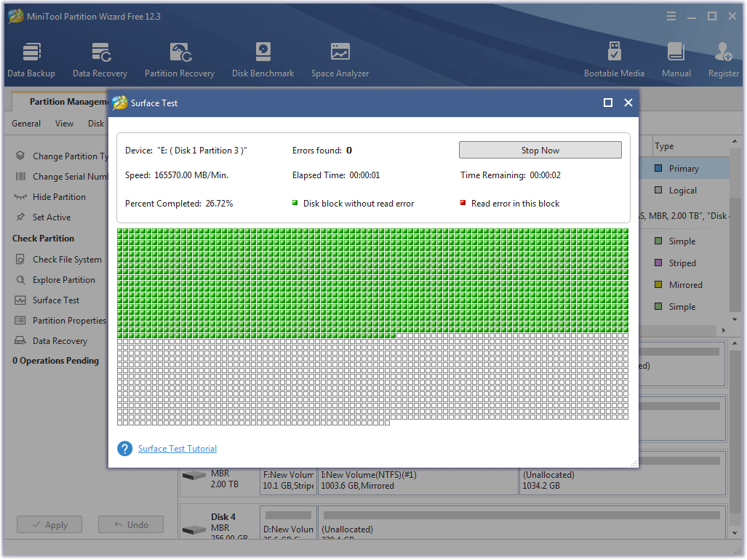Start the Disk Benchmark tool
This screenshot has width=747, height=560.
coord(263,60)
